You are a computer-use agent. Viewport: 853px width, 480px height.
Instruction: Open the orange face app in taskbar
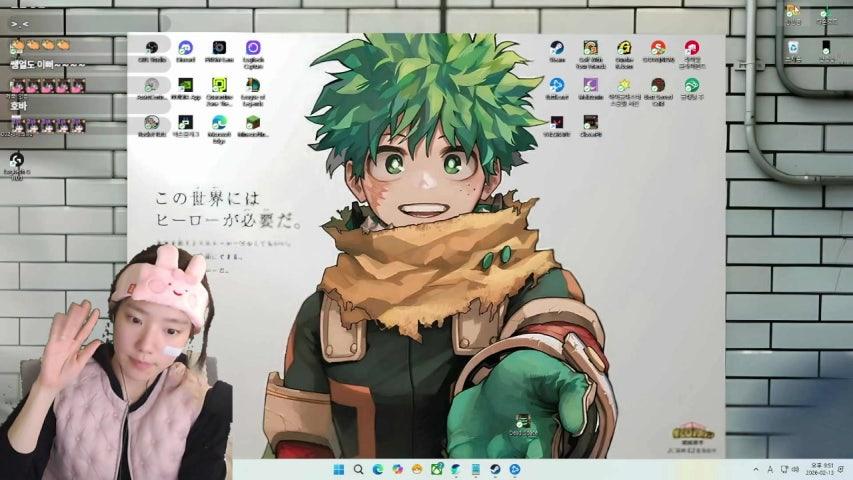pyautogui.click(x=417, y=469)
